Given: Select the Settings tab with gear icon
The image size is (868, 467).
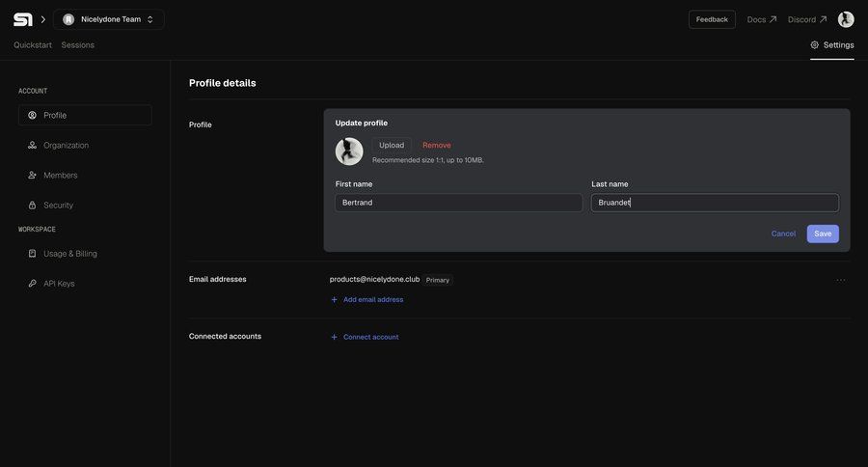Looking at the screenshot, I should tap(832, 45).
